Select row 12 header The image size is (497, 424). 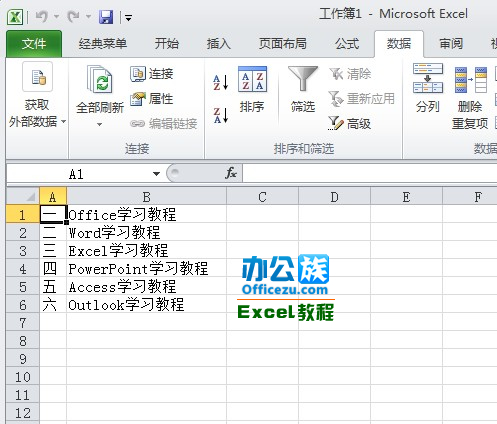(x=23, y=413)
